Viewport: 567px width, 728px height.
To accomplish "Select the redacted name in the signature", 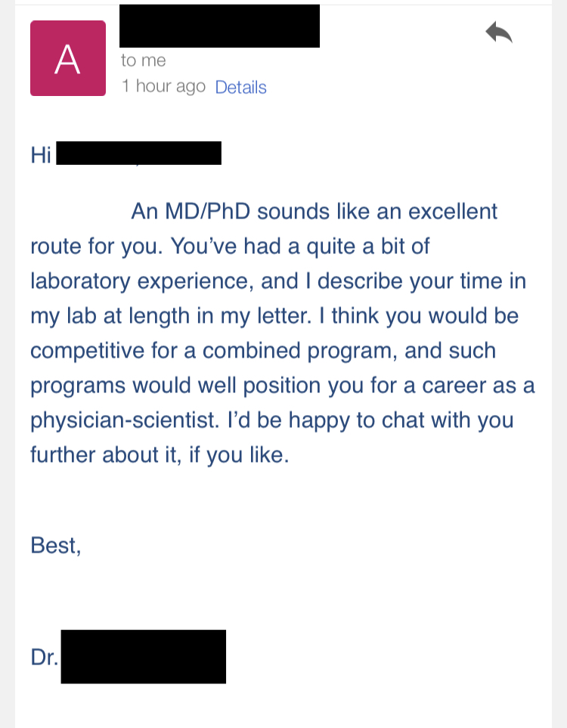I will 144,656.
